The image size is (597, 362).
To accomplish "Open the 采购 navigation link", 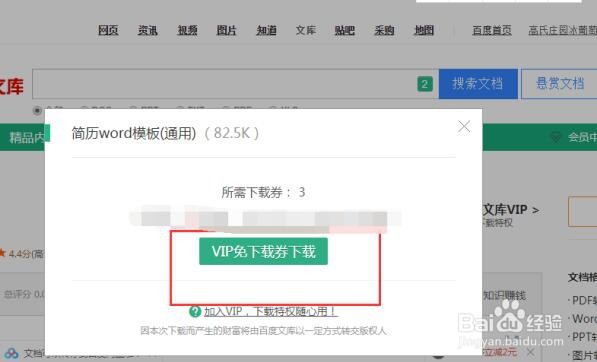I will click(x=384, y=30).
